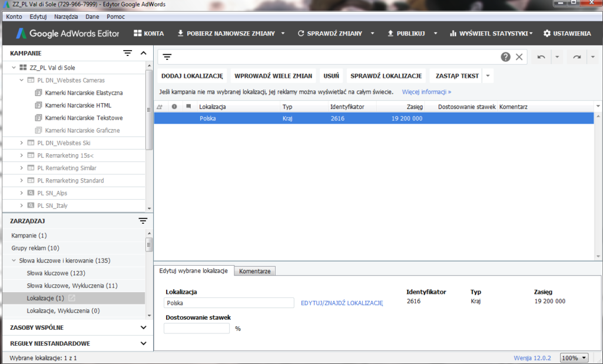This screenshot has height=364, width=603.
Task: Open the ZASTĄP TEKST dropdown arrow
Action: [x=486, y=76]
